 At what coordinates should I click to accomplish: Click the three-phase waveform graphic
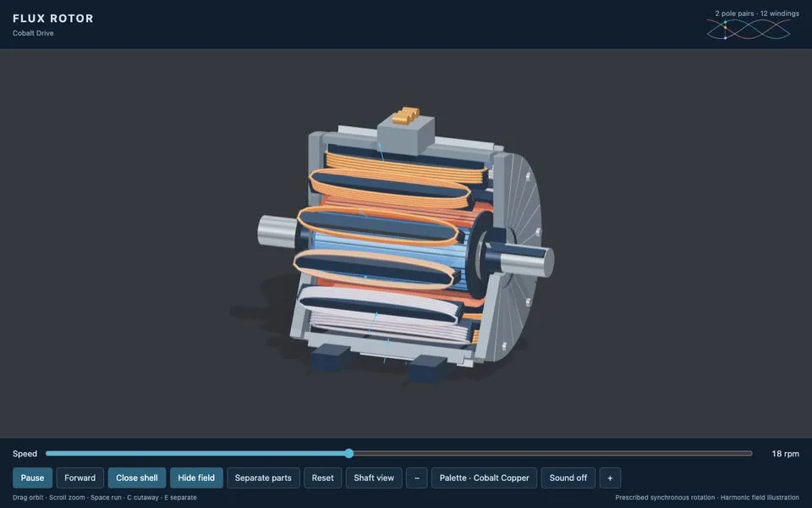tap(749, 30)
